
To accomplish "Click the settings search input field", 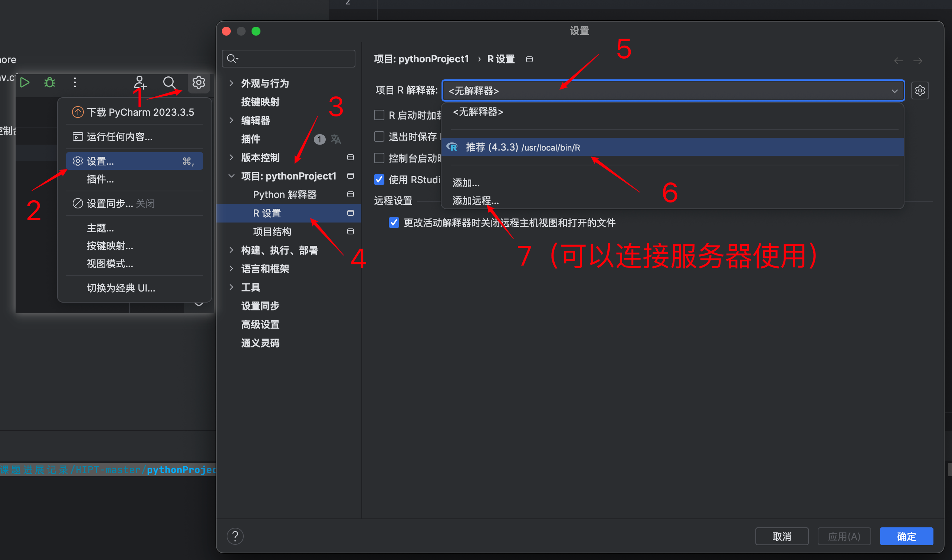I will 288,58.
